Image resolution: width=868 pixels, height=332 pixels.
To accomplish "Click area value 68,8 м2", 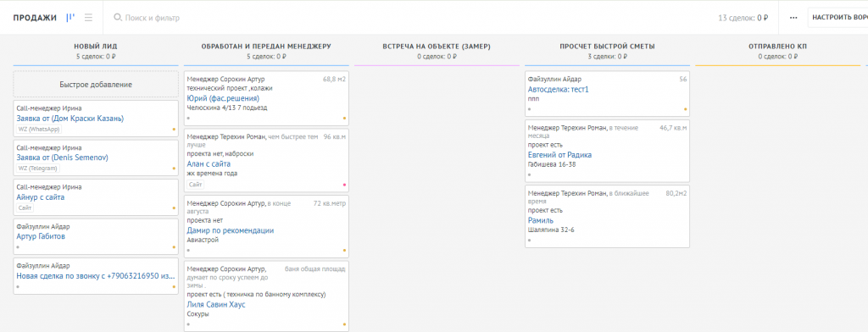I will [x=334, y=79].
